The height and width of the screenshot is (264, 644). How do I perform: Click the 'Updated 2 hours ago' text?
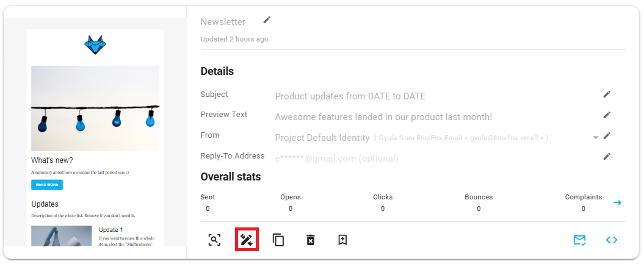(x=234, y=39)
